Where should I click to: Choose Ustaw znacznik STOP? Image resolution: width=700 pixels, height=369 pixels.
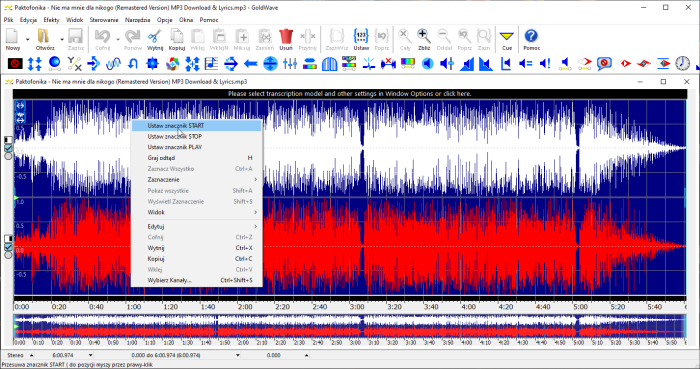point(196,137)
